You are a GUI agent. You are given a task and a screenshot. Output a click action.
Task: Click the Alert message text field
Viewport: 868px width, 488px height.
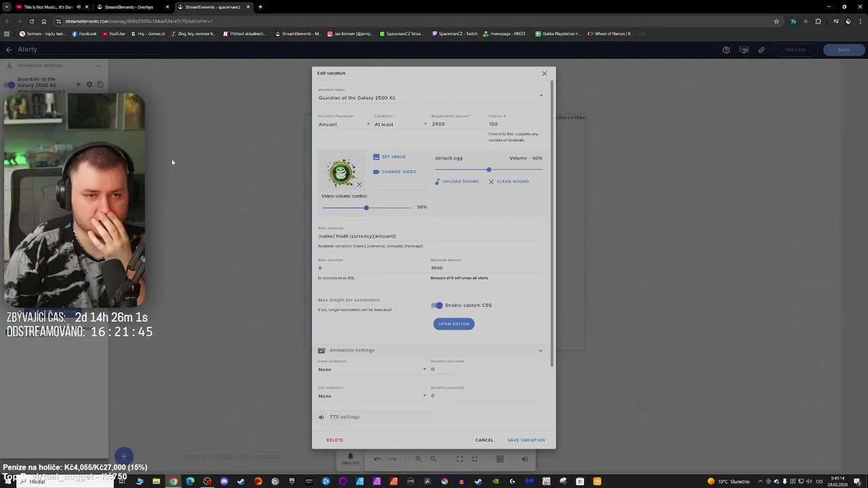click(x=430, y=236)
